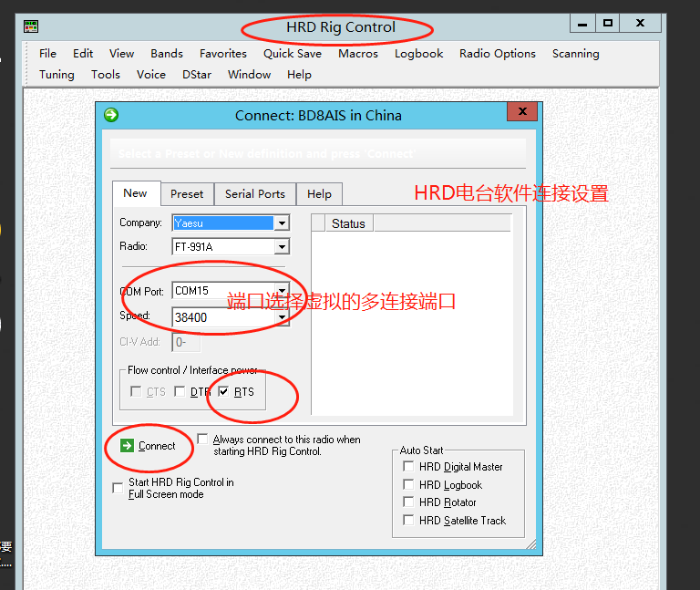Enable Start HRD Rig Control Full Screen mode
The height and width of the screenshot is (590, 700).
pyautogui.click(x=118, y=488)
